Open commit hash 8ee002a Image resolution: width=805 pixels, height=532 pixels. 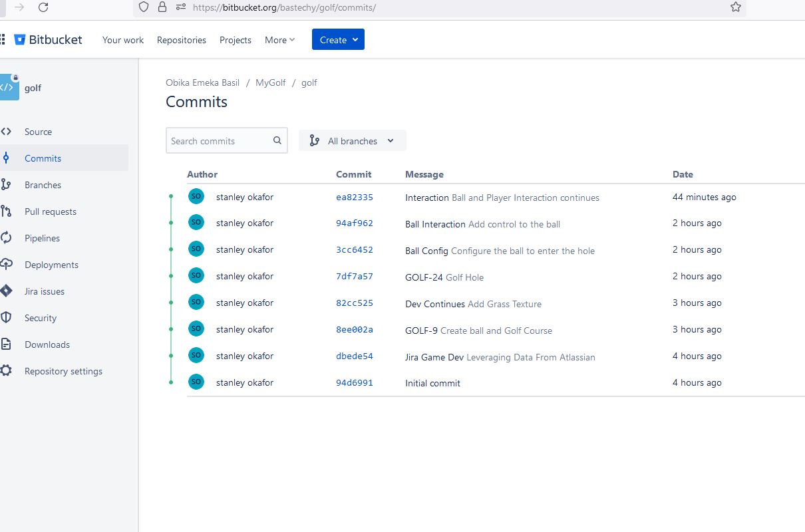click(x=355, y=330)
